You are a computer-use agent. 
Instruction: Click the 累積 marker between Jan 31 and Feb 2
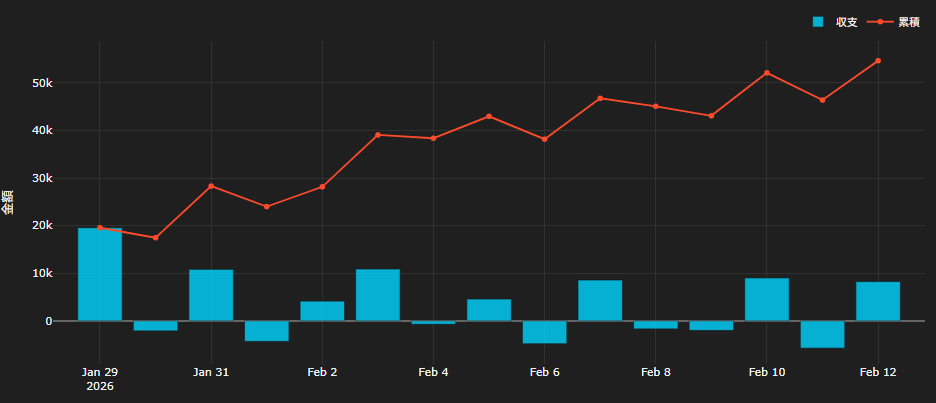pyautogui.click(x=267, y=207)
